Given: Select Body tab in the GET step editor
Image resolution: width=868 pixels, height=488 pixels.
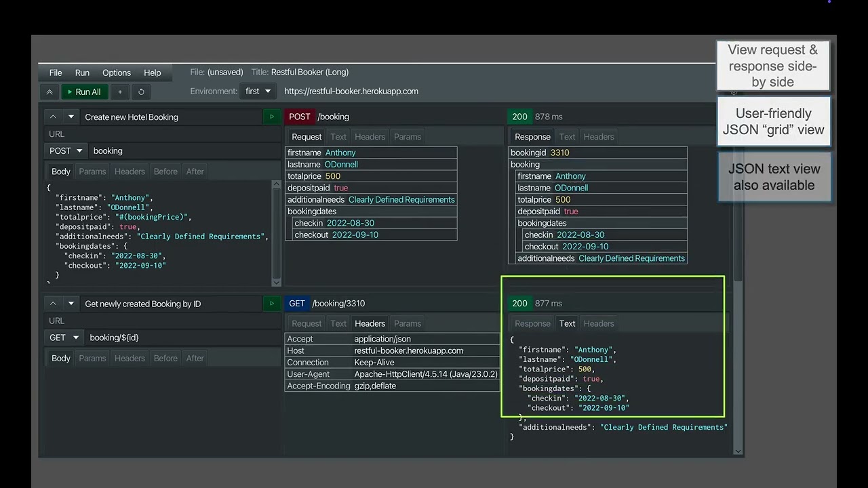Looking at the screenshot, I should 61,358.
